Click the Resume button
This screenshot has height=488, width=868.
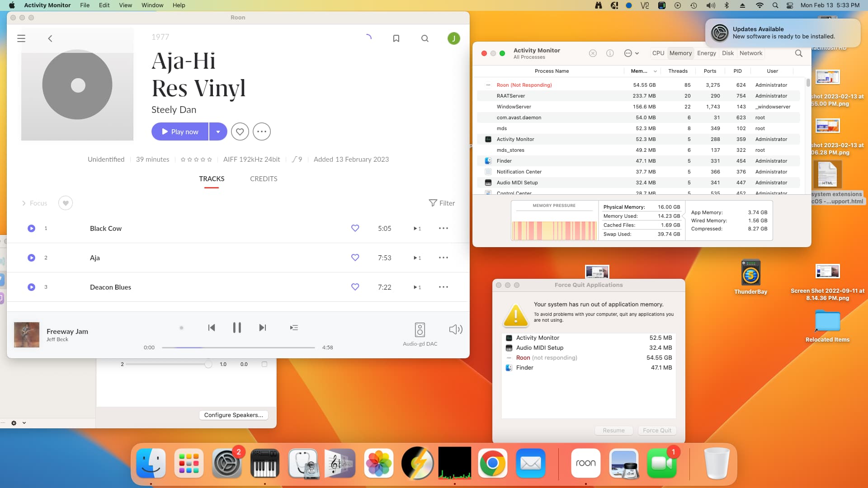pyautogui.click(x=613, y=430)
